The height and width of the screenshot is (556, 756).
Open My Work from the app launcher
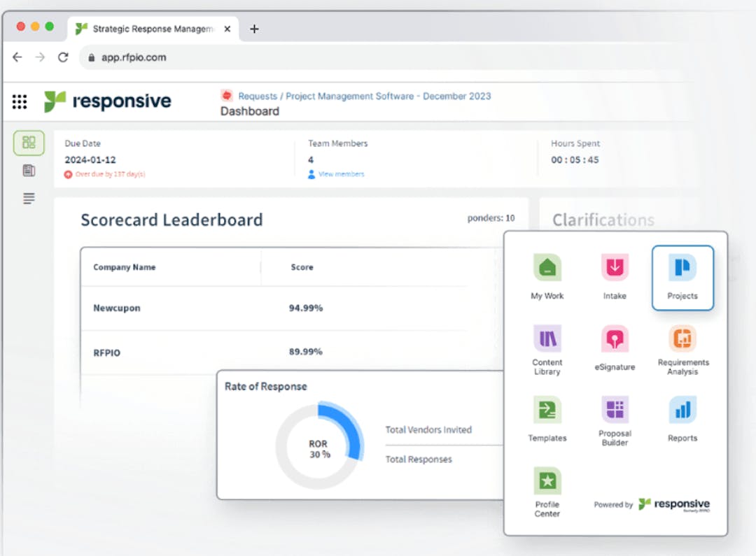pos(547,267)
